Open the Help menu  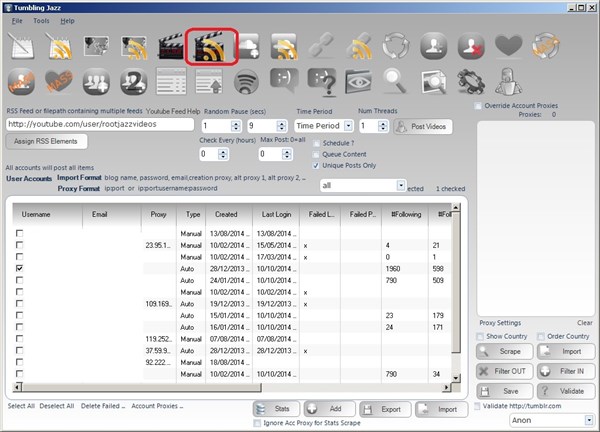[x=67, y=21]
